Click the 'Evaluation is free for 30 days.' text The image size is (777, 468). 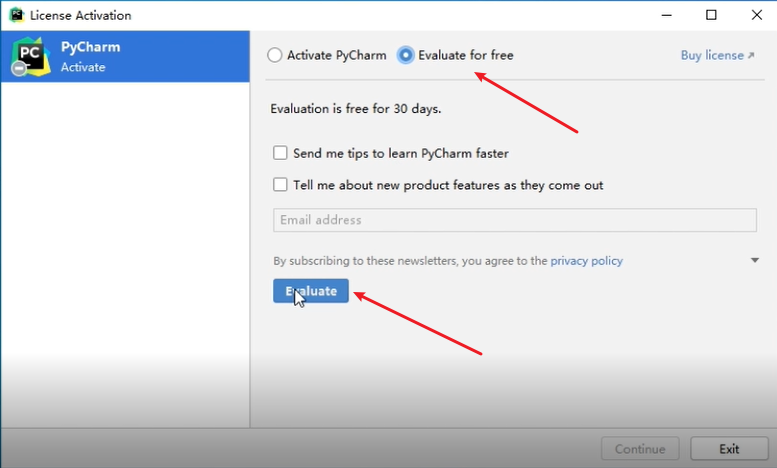click(355, 109)
